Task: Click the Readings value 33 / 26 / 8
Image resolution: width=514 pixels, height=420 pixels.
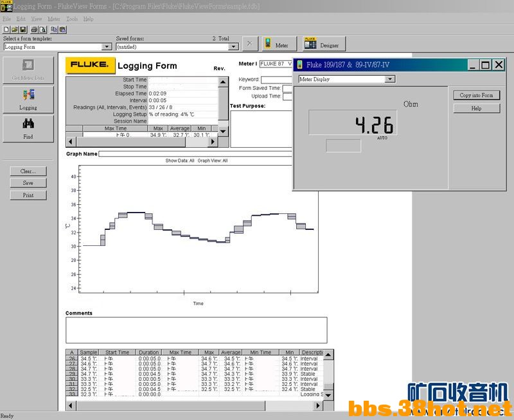Action: tap(161, 107)
